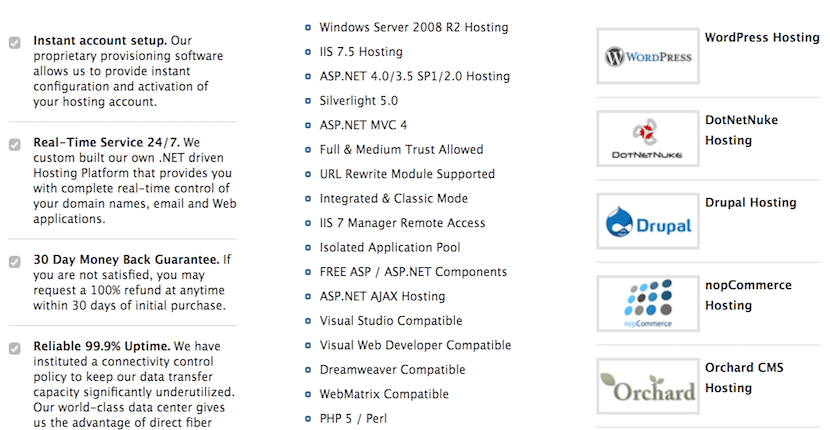Click bullet icon next to PHP 5 / Perl
This screenshot has width=830, height=430.
(308, 419)
